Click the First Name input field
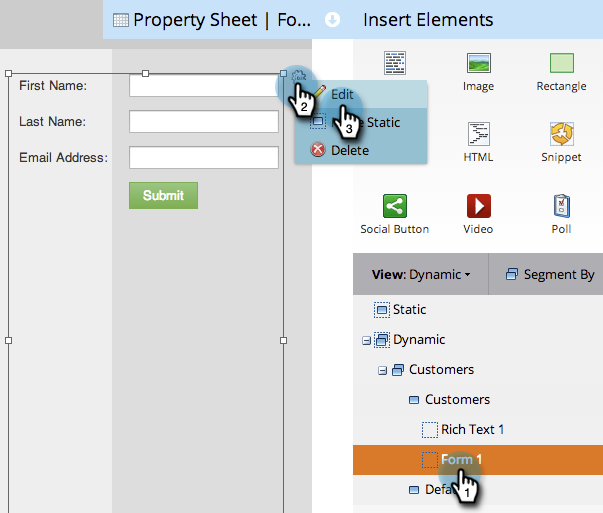The height and width of the screenshot is (513, 603). 204,86
